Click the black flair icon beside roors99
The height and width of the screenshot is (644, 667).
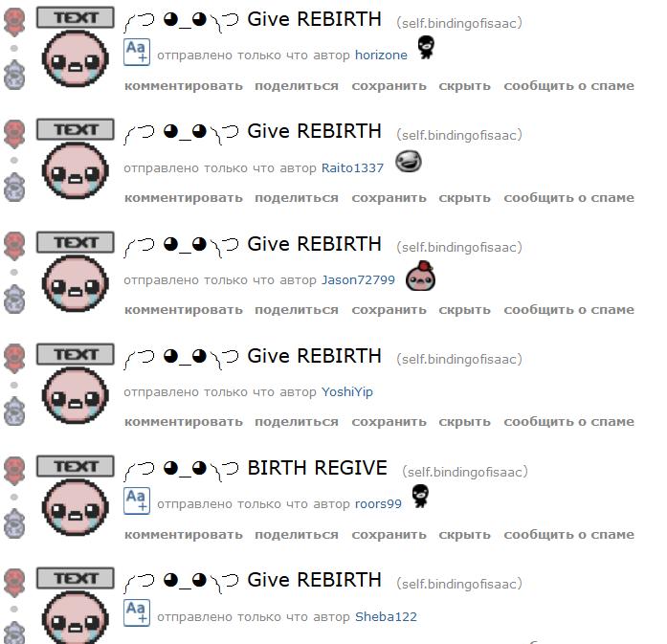(421, 496)
